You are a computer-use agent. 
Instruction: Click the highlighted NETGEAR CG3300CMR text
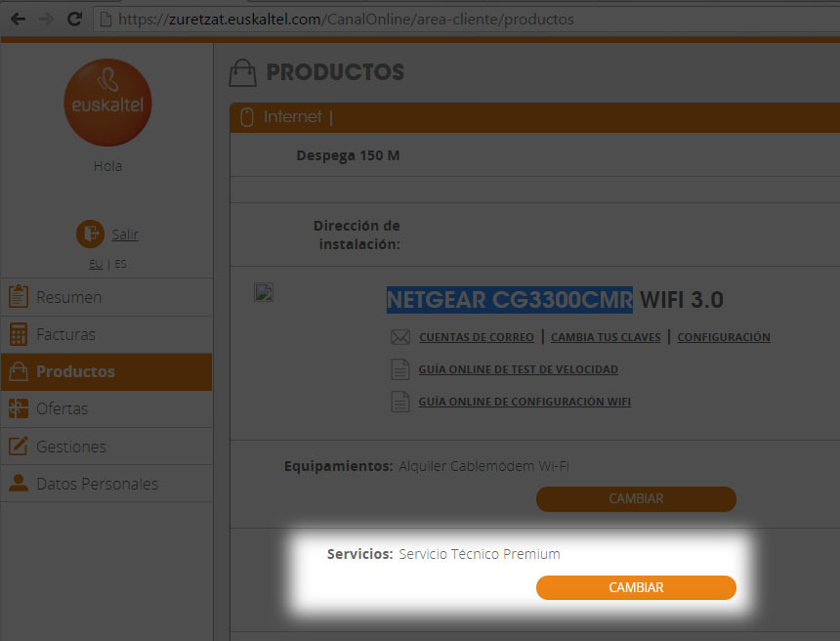click(510, 300)
